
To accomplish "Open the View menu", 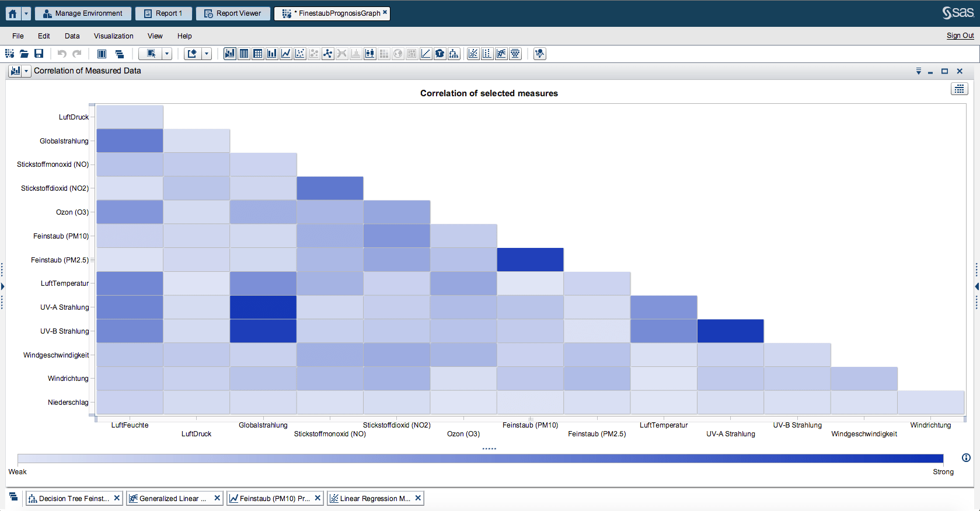I will (x=155, y=36).
